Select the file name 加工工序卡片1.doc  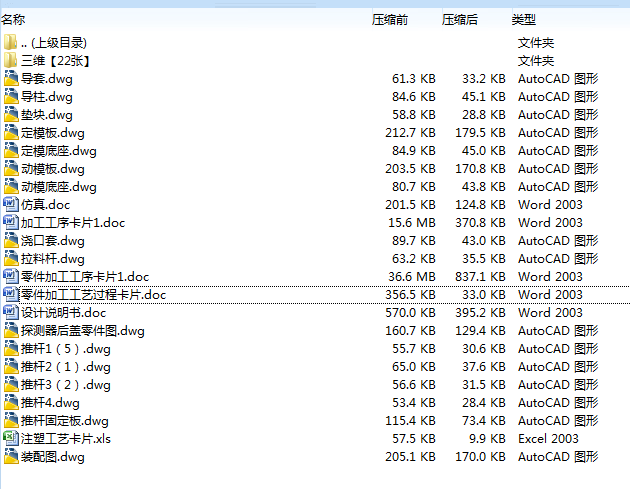(x=73, y=223)
